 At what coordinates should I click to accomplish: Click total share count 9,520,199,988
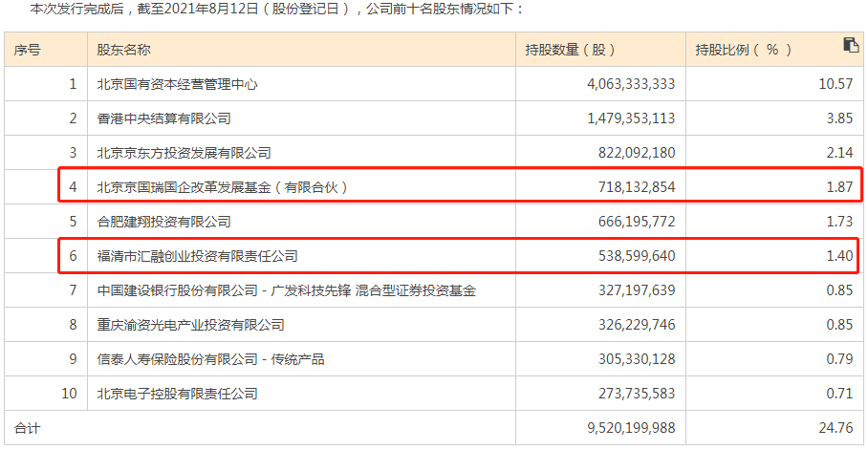631,428
